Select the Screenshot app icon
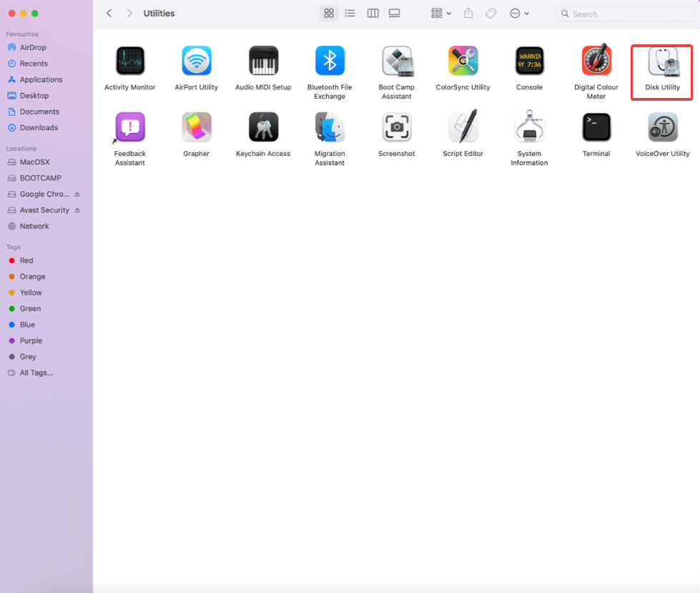This screenshot has height=593, width=700. coord(397,127)
